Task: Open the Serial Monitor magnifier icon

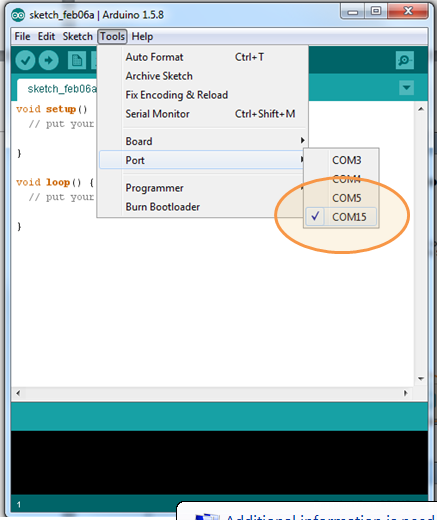Action: pyautogui.click(x=405, y=60)
